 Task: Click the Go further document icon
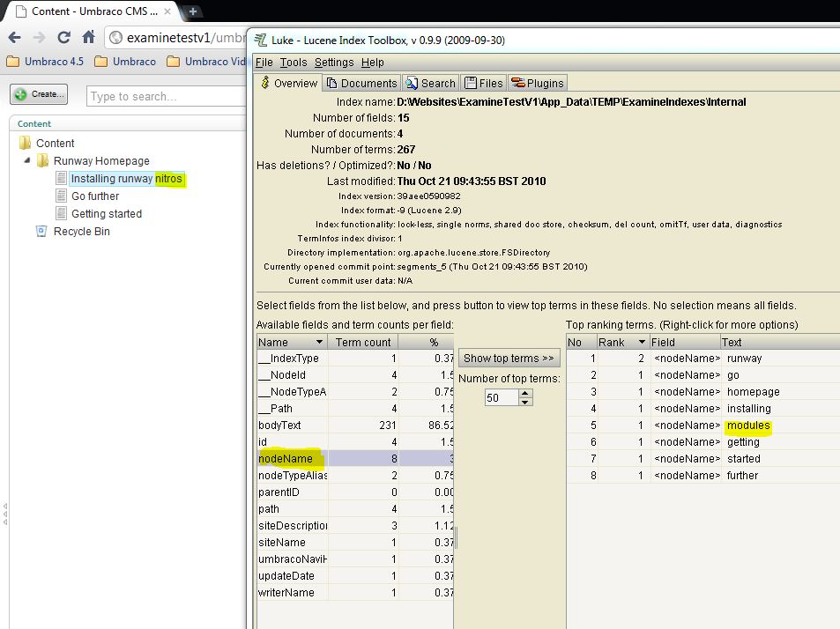(62, 196)
